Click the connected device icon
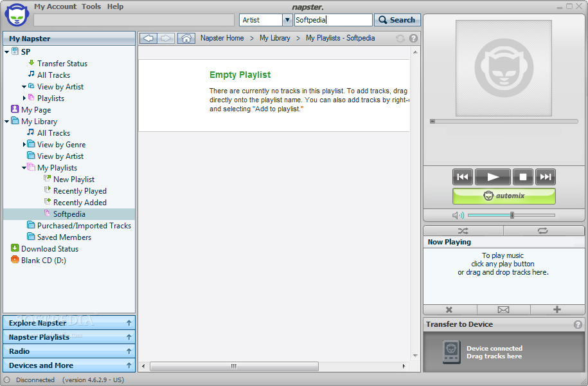This screenshot has width=588, height=386. pos(451,352)
